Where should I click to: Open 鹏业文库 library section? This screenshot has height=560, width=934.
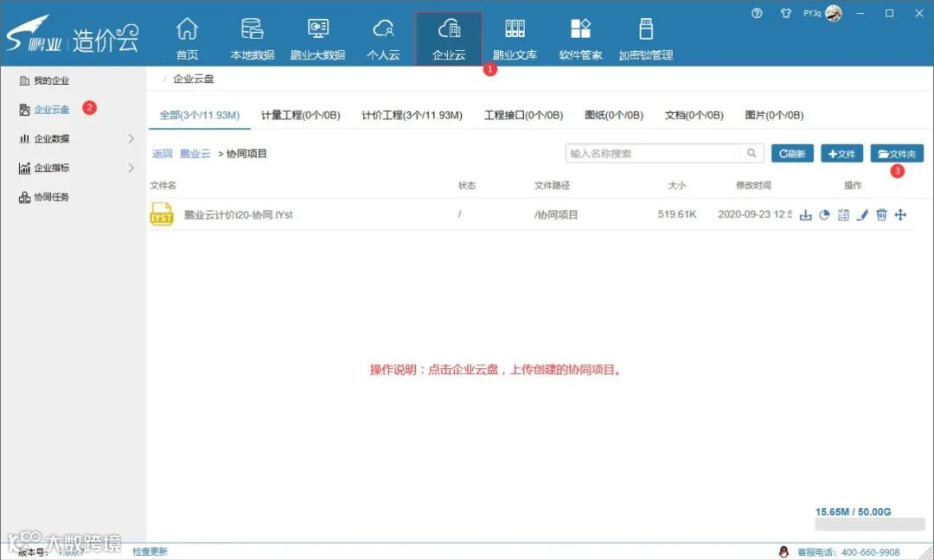click(515, 39)
